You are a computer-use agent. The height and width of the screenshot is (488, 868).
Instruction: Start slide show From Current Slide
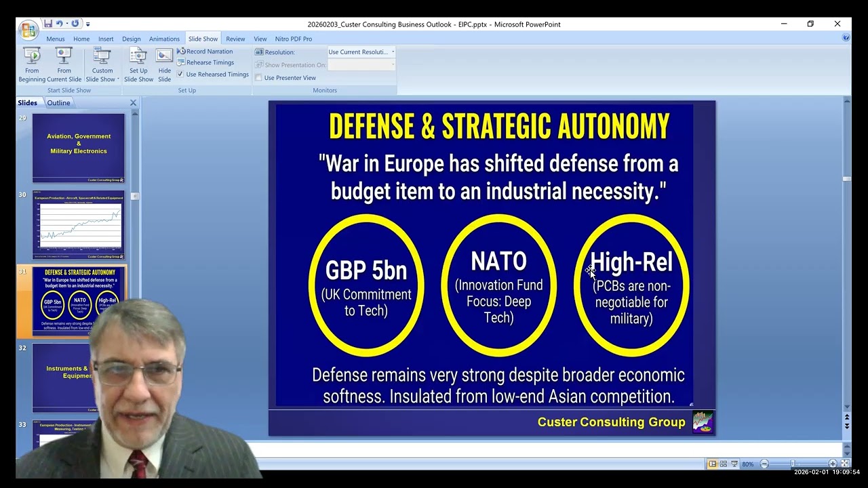tap(64, 65)
